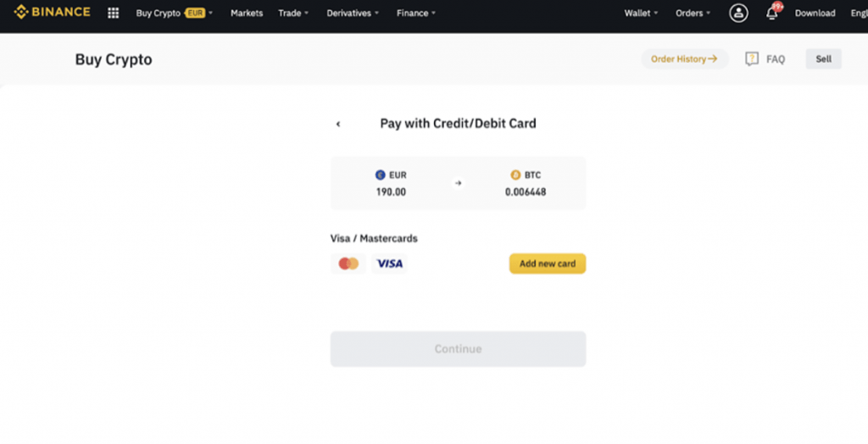This screenshot has height=444, width=868.
Task: Click the FAQ help icon
Action: [752, 59]
